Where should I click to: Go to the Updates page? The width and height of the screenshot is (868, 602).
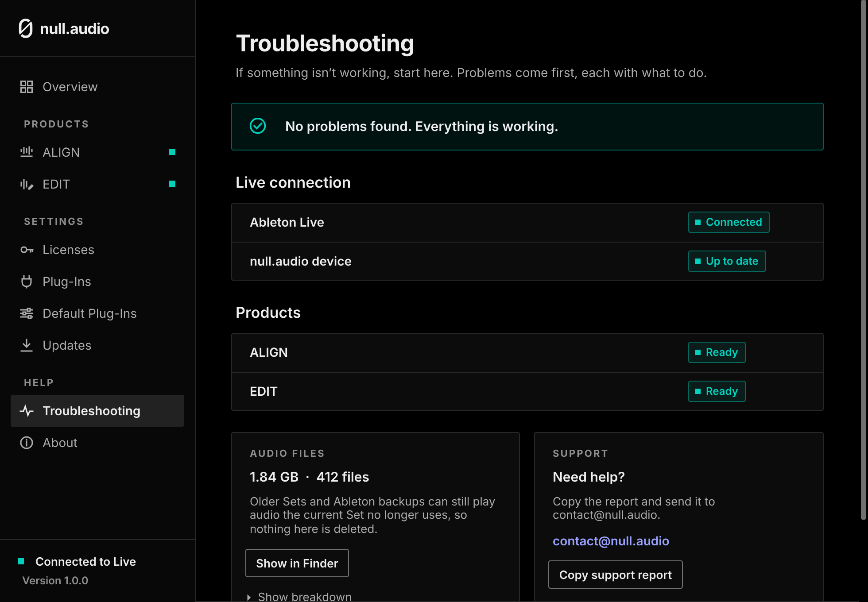point(97,345)
